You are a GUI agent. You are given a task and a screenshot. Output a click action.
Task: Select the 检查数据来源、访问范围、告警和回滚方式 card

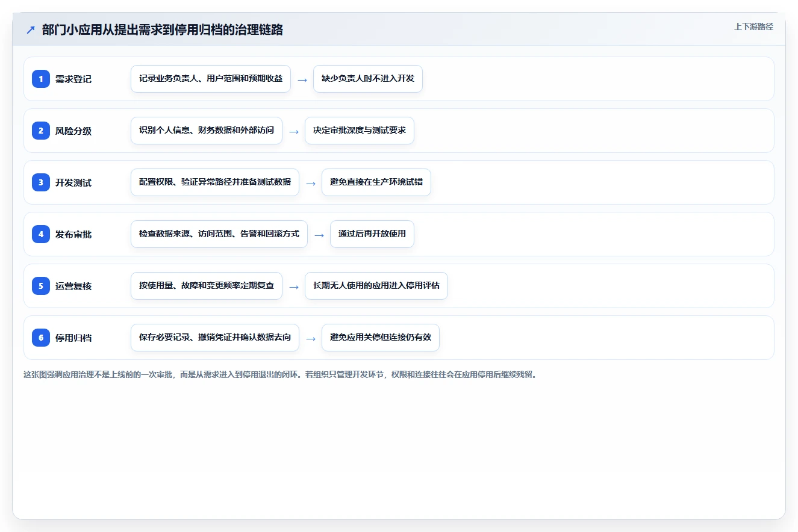point(219,234)
